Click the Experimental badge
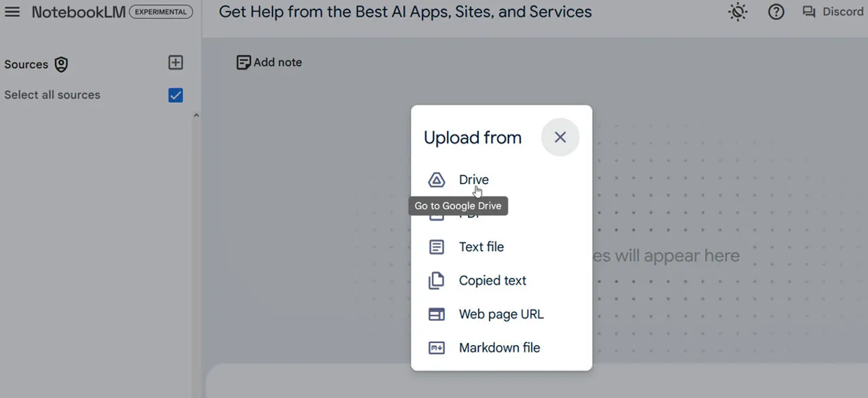This screenshot has height=398, width=868. point(161,12)
